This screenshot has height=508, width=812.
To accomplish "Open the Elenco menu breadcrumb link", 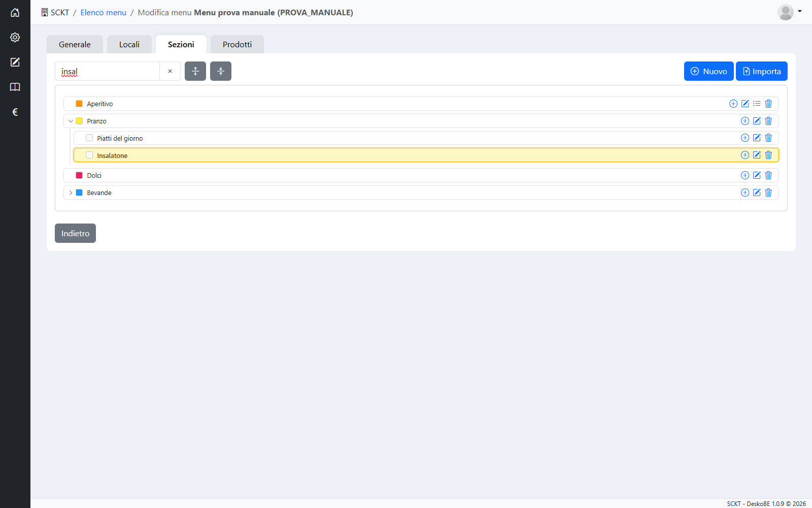I will [x=103, y=12].
